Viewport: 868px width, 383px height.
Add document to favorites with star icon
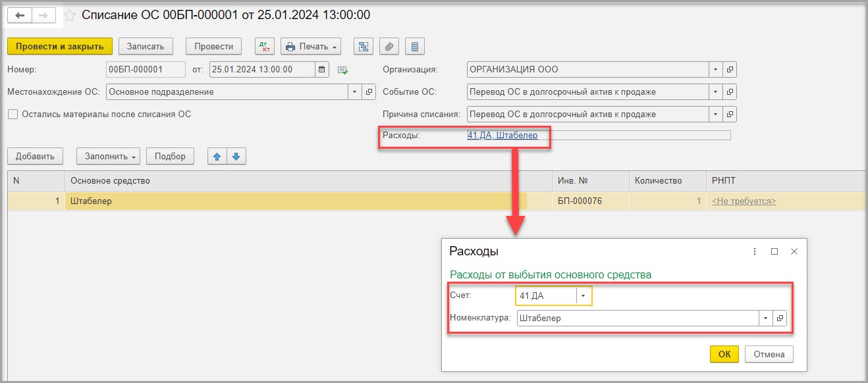[x=70, y=15]
